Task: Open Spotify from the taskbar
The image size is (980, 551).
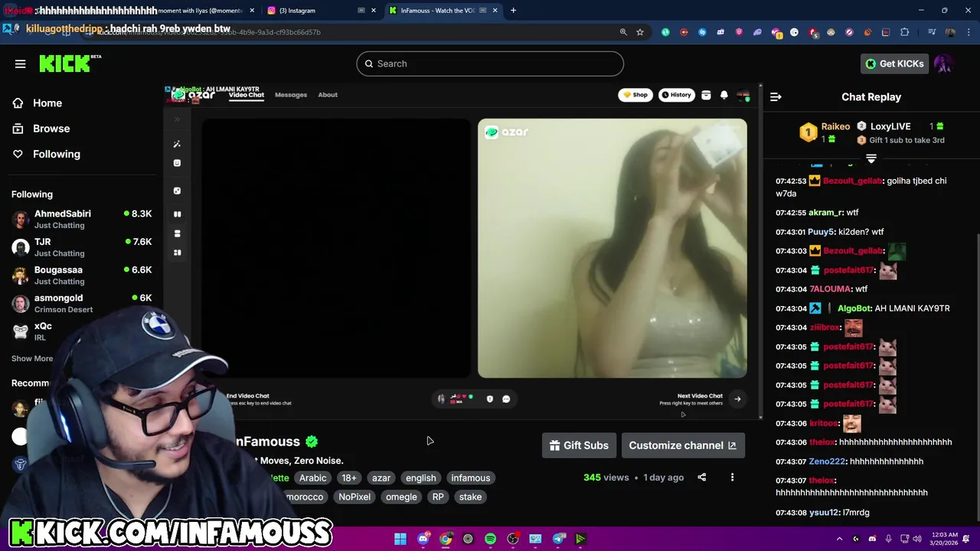Action: click(490, 539)
